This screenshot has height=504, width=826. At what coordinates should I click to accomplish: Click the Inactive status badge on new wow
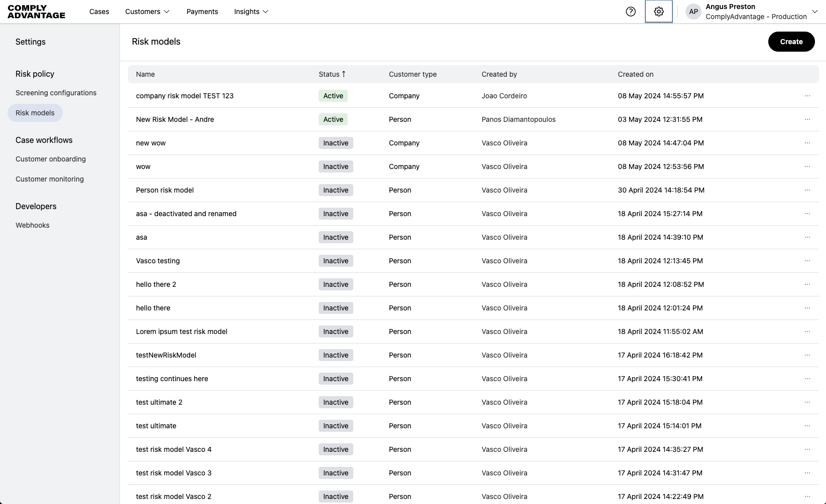335,143
